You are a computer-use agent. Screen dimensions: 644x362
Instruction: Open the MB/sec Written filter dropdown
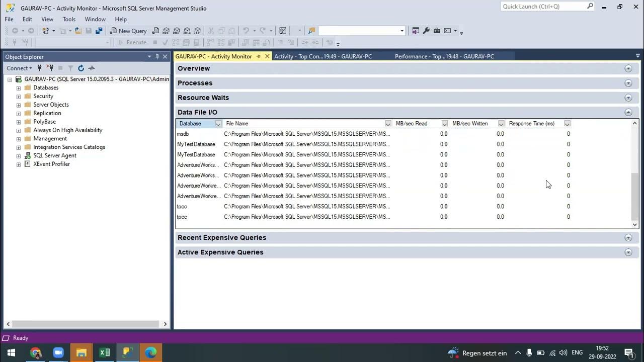click(501, 124)
